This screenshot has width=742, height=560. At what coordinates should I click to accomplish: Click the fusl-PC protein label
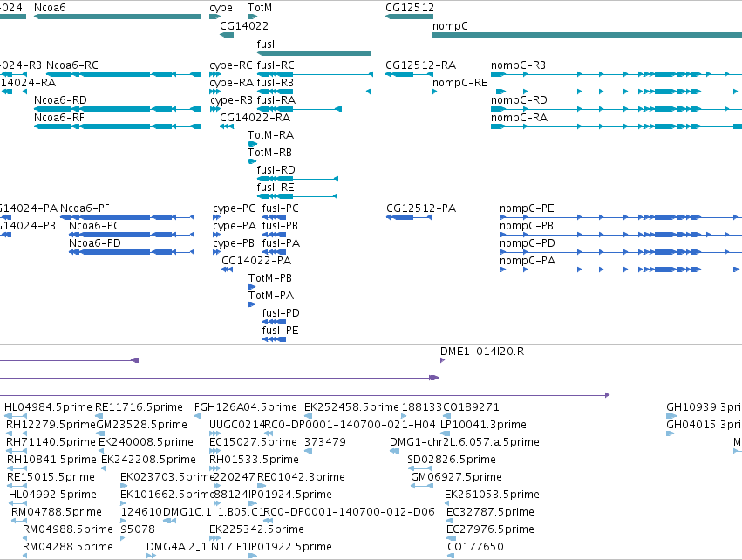(280, 208)
